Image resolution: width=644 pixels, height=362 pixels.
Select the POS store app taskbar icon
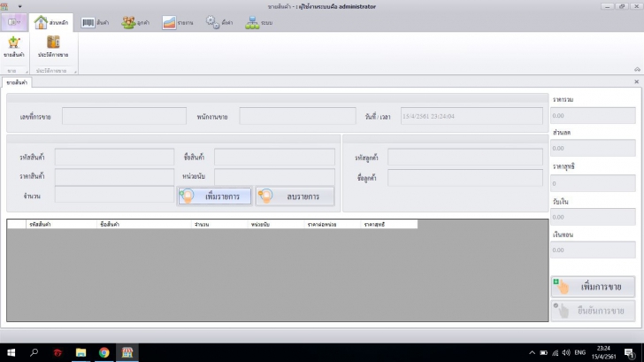(127, 352)
